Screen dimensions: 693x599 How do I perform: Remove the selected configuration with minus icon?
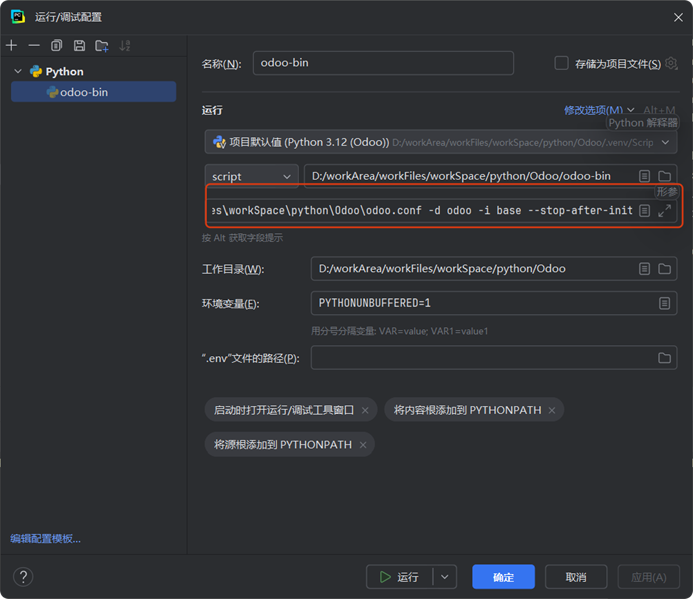click(34, 45)
